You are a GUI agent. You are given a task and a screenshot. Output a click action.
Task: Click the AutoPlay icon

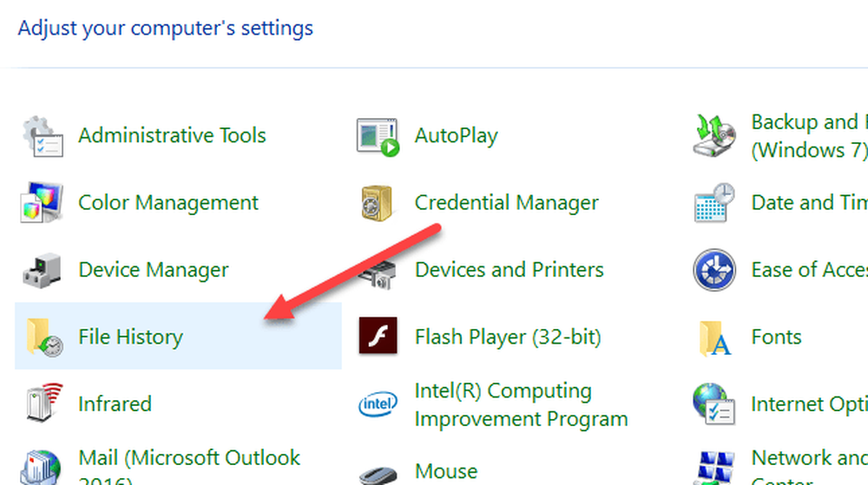tap(378, 136)
